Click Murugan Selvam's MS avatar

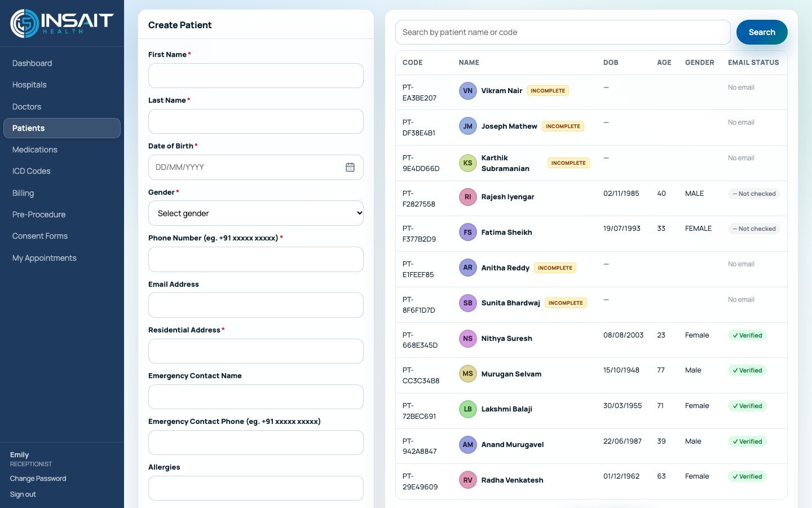click(467, 374)
